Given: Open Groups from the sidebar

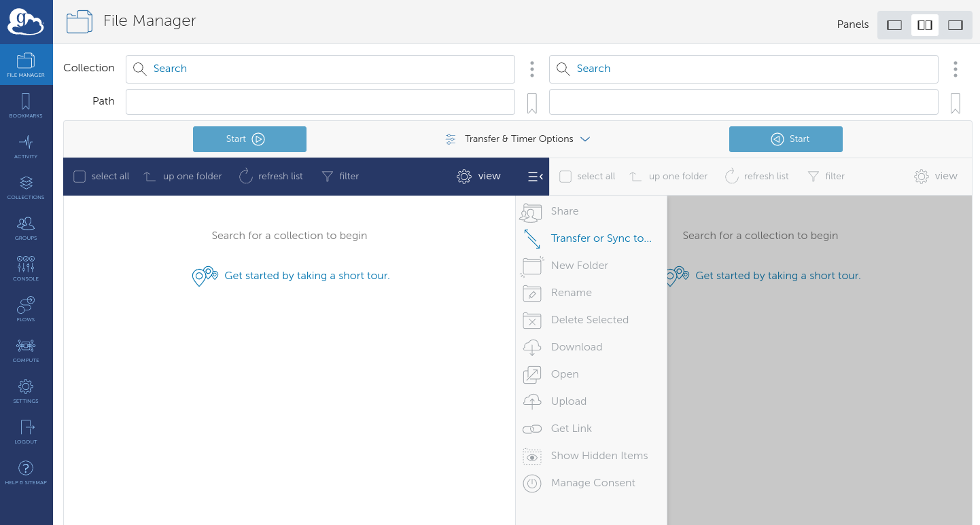Looking at the screenshot, I should coord(26,229).
